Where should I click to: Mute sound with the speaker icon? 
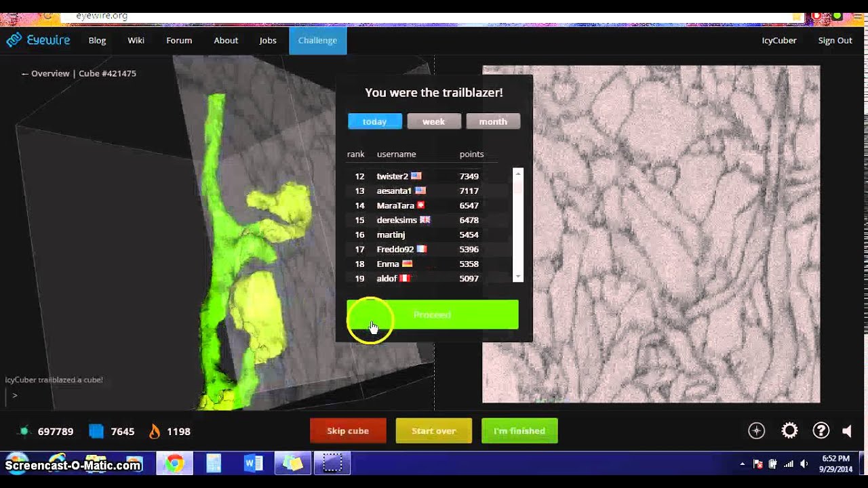847,431
